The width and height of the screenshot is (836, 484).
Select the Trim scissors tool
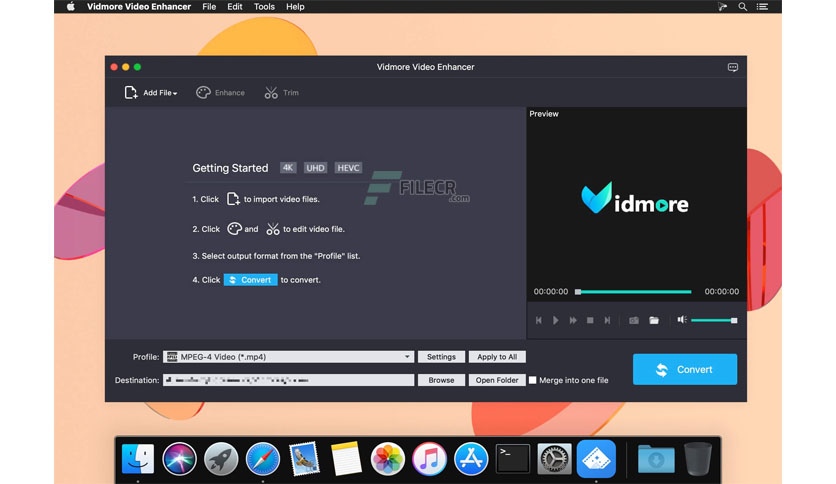point(282,93)
